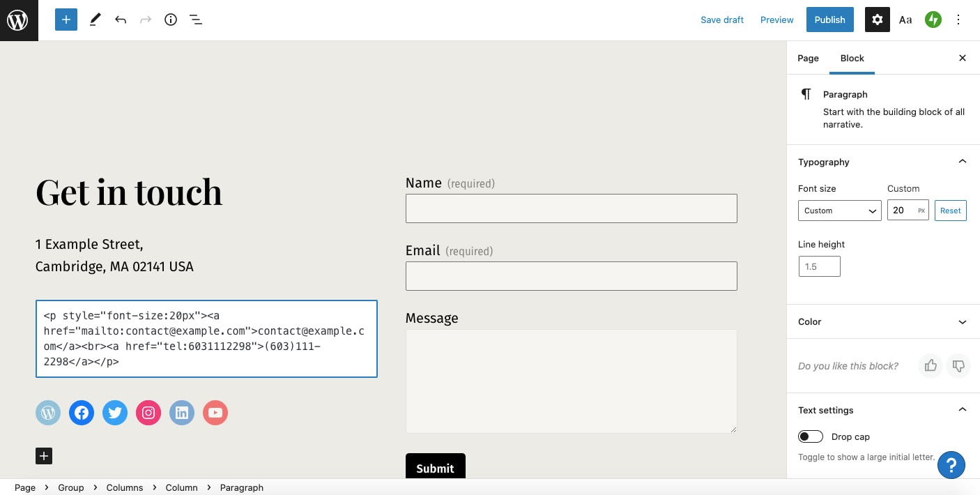Click the WordPress logo in the top-left corner
The image size is (980, 495).
coord(18,20)
